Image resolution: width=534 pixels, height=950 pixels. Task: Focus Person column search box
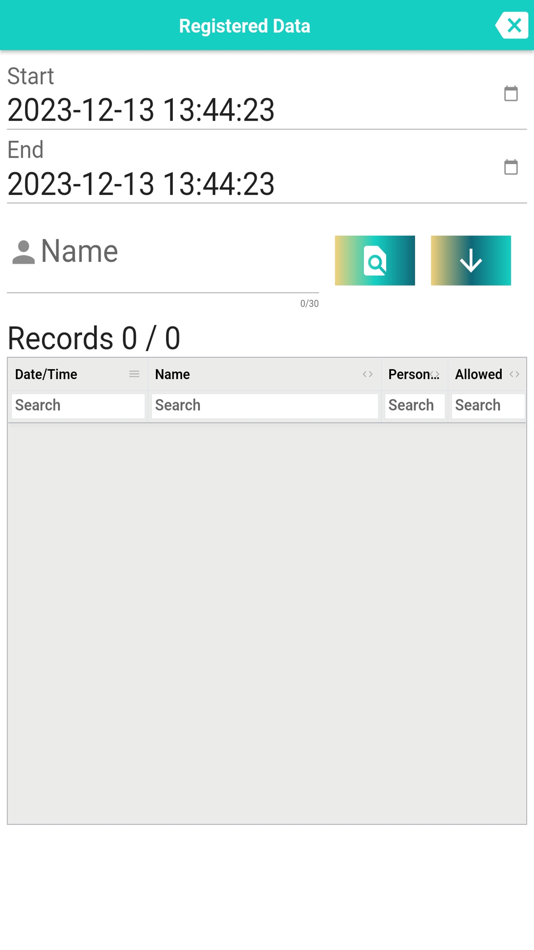(415, 405)
